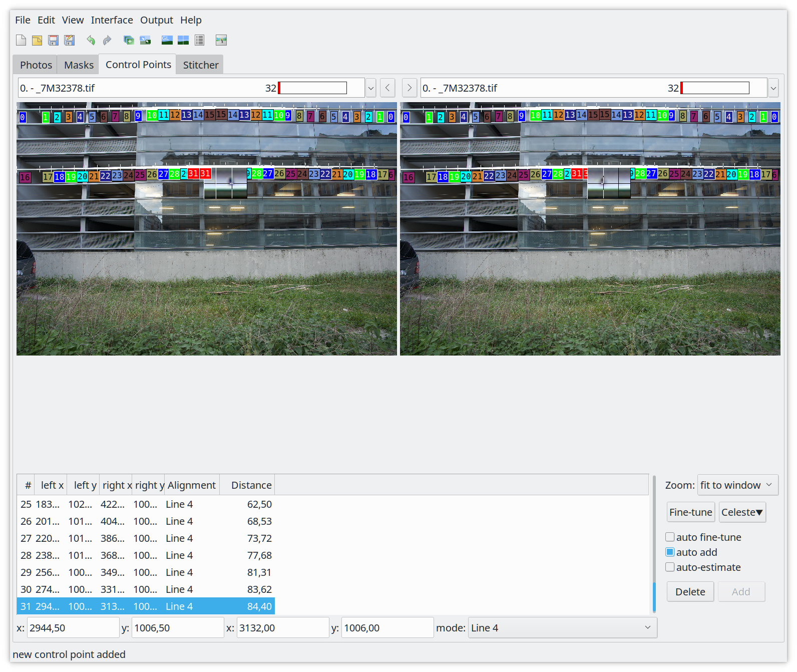Open the mode Line 4 dropdown
This screenshot has width=797, height=672.
tap(562, 627)
